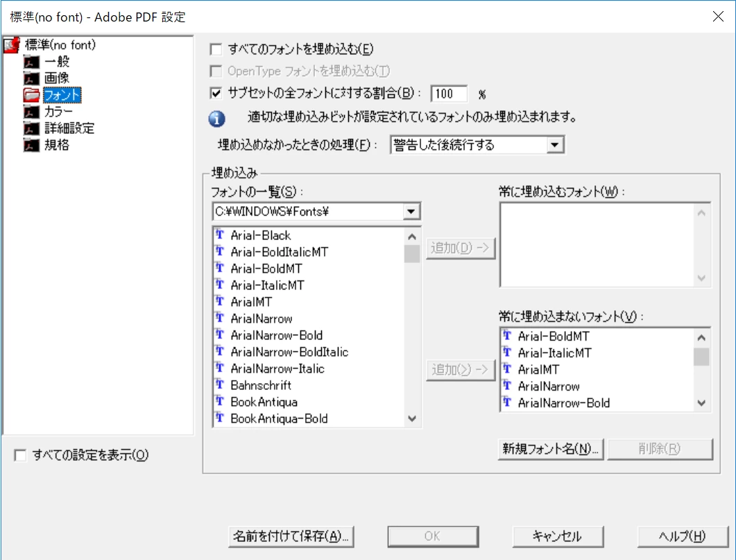Screen dimensions: 736x560
Task: Click the TrueType icon next to Arial-Black
Action: coord(220,235)
